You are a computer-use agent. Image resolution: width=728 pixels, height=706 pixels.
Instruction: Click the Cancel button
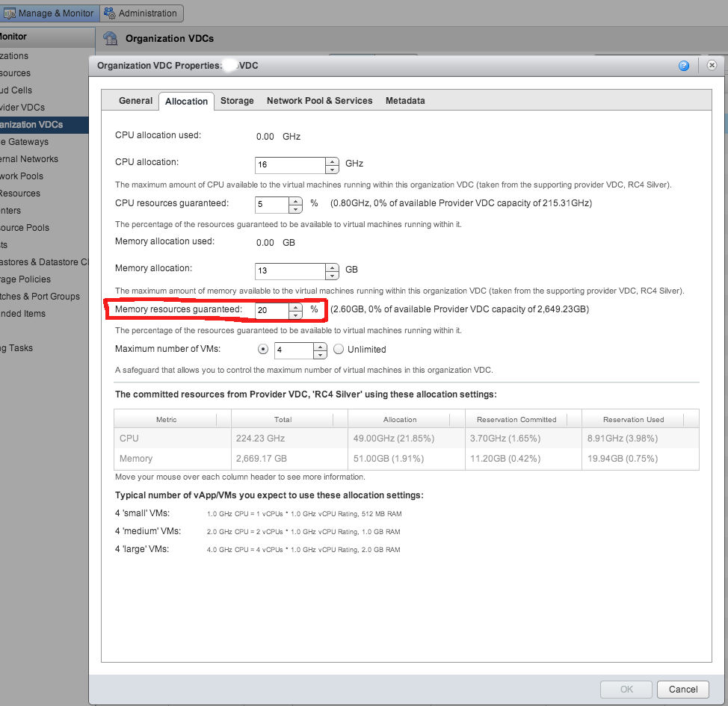[683, 689]
